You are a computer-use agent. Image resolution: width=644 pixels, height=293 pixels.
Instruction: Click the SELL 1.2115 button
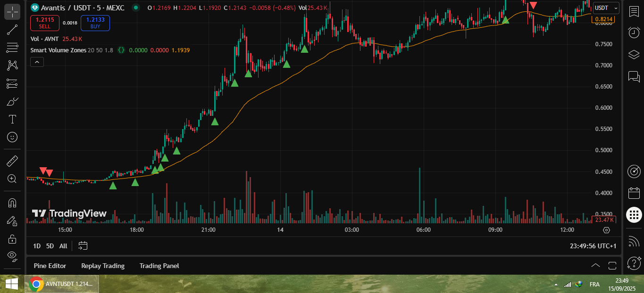(x=44, y=23)
